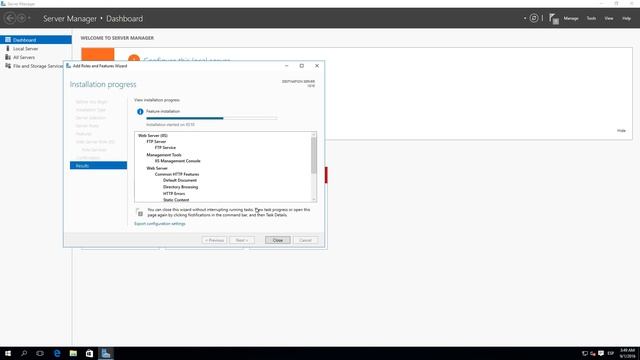Open the Windows Start menu
640x360 pixels.
tap(8, 353)
